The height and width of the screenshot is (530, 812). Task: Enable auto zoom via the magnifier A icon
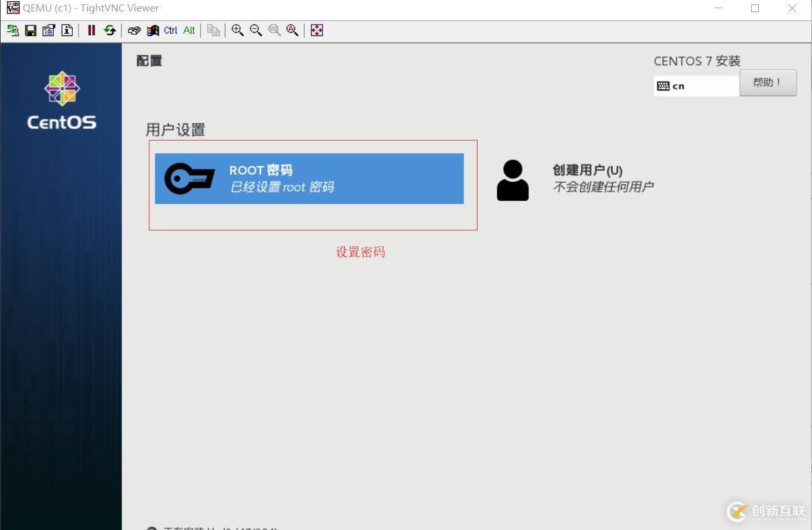293,30
